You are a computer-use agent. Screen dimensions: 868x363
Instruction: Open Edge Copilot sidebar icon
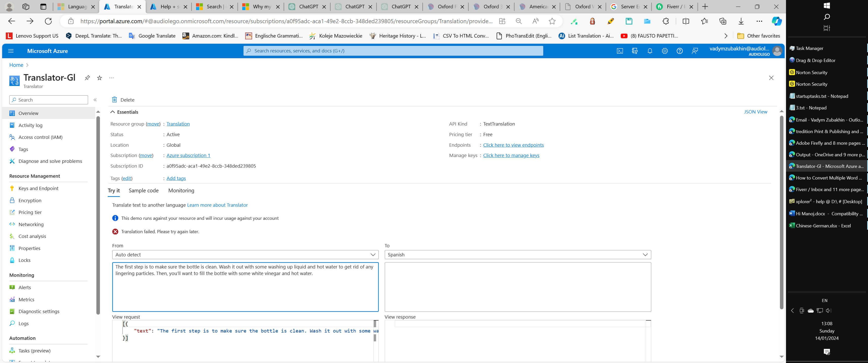point(777,21)
